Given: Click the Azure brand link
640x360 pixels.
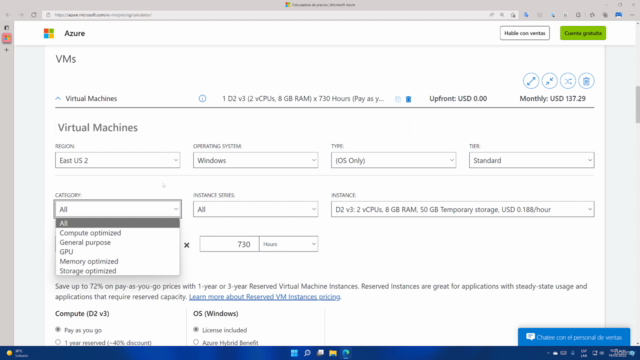Looking at the screenshot, I should tap(75, 33).
